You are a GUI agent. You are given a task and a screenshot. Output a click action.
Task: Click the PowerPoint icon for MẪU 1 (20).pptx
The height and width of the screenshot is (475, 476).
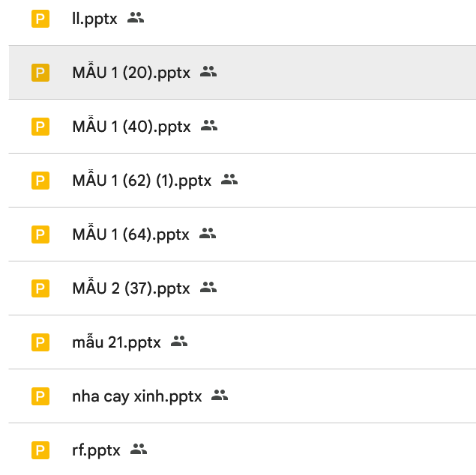tap(40, 73)
